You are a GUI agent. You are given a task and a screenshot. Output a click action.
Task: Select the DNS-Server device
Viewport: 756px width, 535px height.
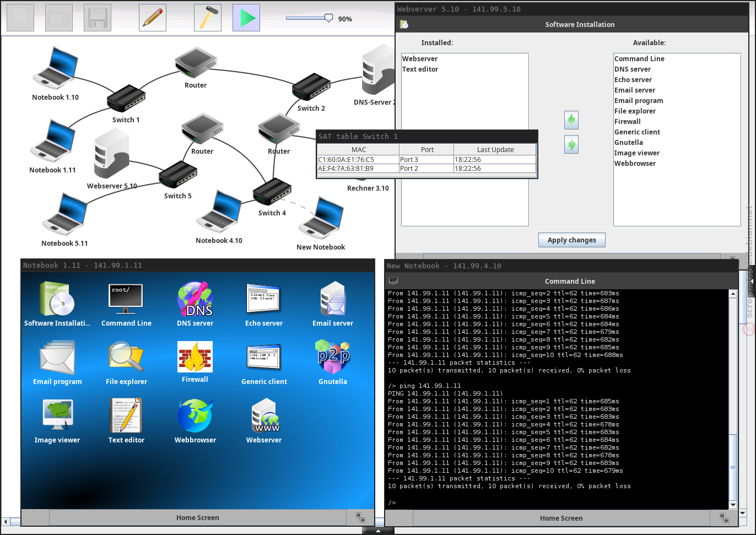tap(379, 70)
